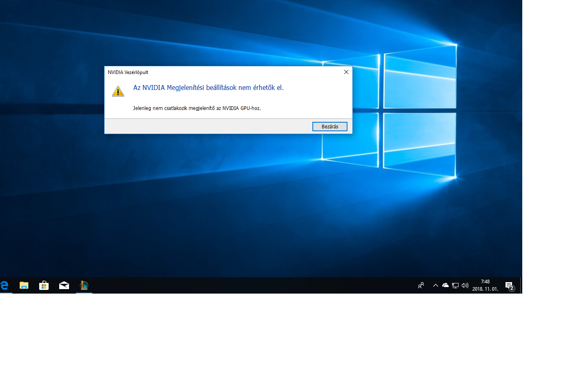
Task: Open Action Center notifications icon
Action: click(x=510, y=286)
